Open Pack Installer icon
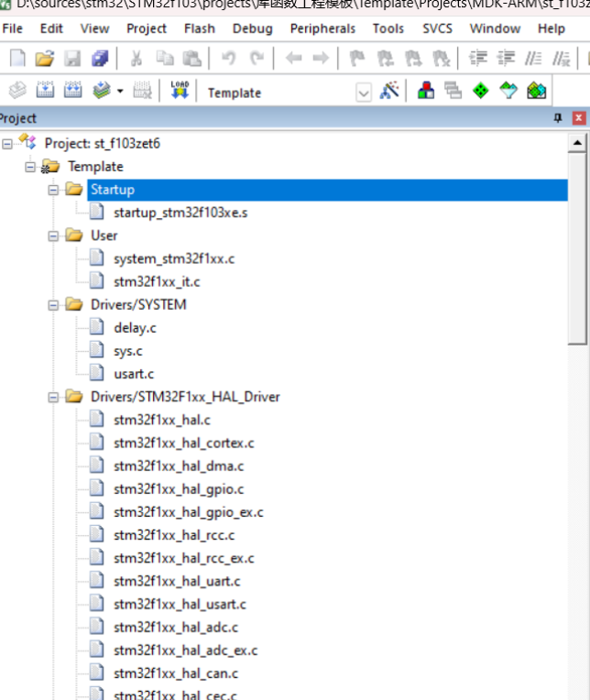The height and width of the screenshot is (700, 590). [537, 91]
